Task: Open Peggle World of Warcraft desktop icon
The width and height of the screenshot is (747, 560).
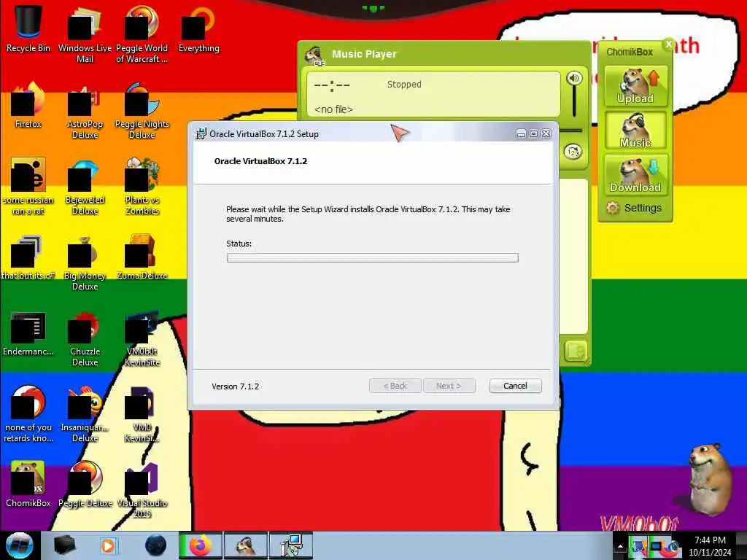Action: [142, 34]
